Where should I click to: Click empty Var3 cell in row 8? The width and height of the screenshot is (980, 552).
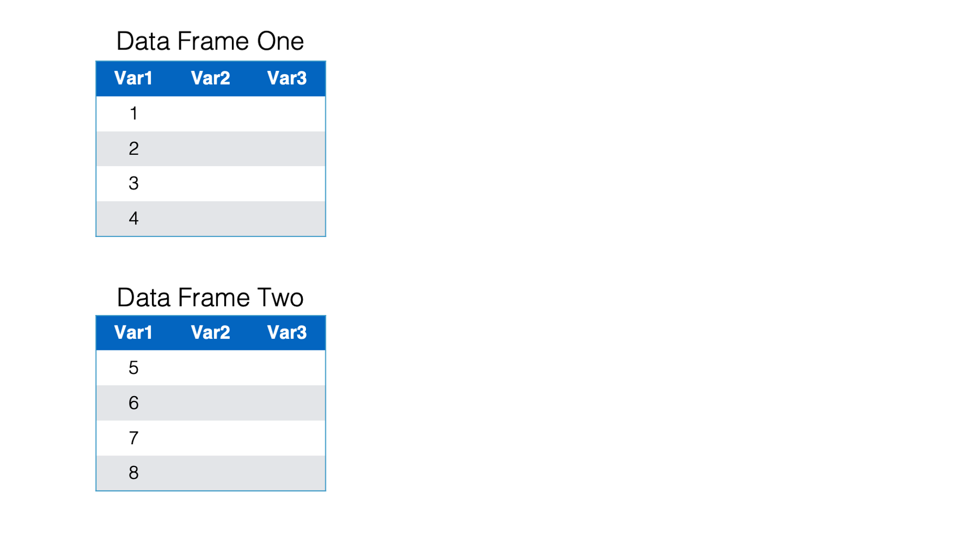287,473
